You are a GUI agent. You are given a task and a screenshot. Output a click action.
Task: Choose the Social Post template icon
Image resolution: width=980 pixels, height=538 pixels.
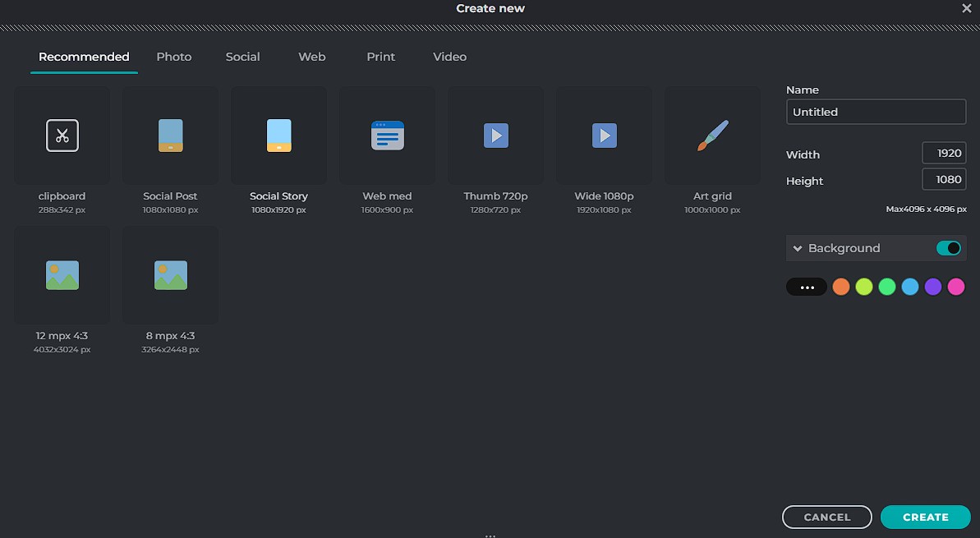coord(170,136)
